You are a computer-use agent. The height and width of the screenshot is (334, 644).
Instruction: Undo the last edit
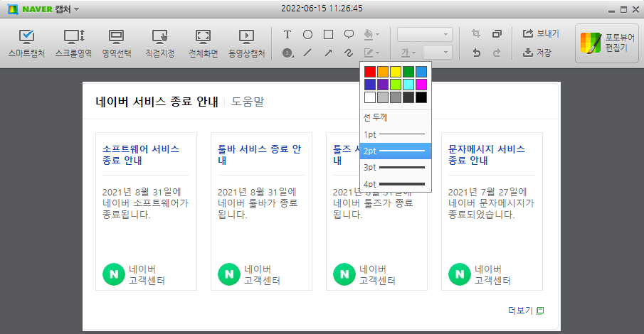tap(477, 53)
